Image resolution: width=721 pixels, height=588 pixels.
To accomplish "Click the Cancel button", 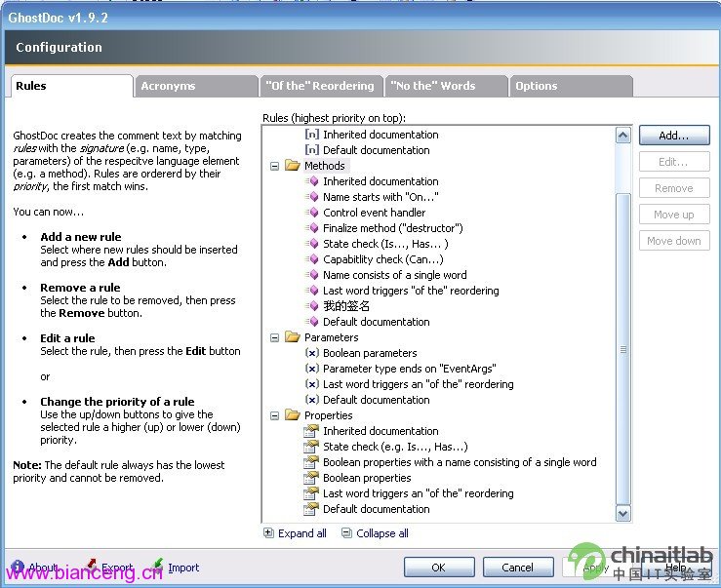I will [x=518, y=568].
